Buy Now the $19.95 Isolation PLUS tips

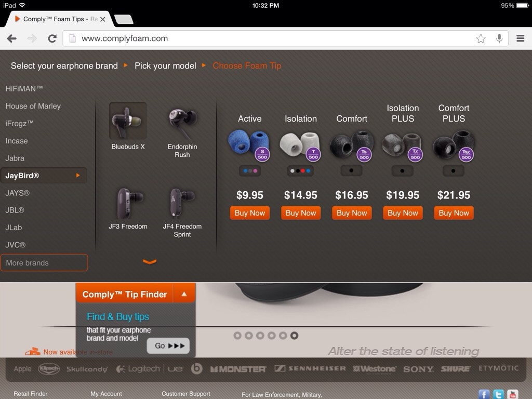(403, 213)
